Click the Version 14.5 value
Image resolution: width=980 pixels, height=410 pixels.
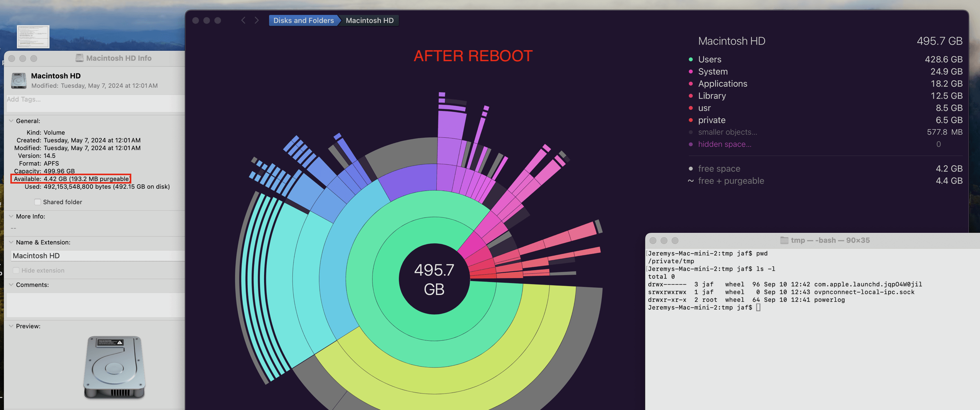coord(50,156)
